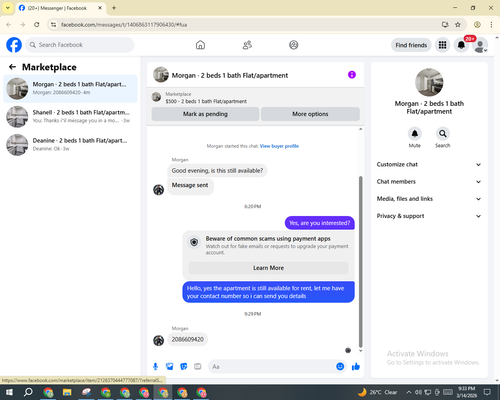View site information icon in address bar
Viewport: 500px width, 400px height.
click(53, 25)
